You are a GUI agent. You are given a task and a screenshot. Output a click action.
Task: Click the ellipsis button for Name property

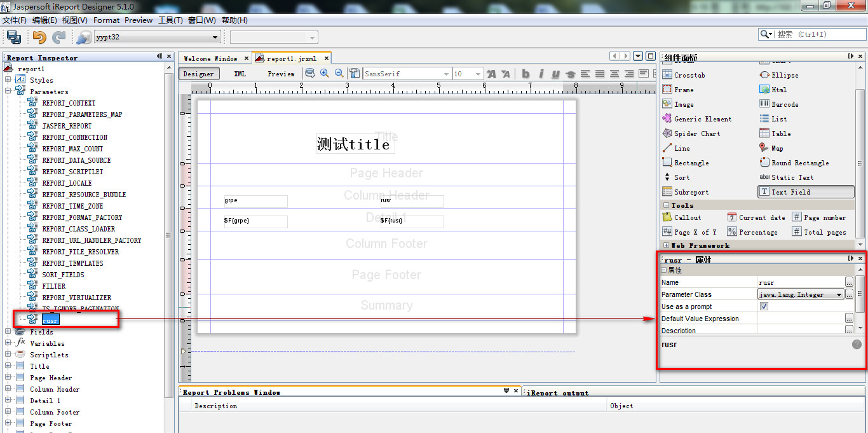(x=850, y=282)
